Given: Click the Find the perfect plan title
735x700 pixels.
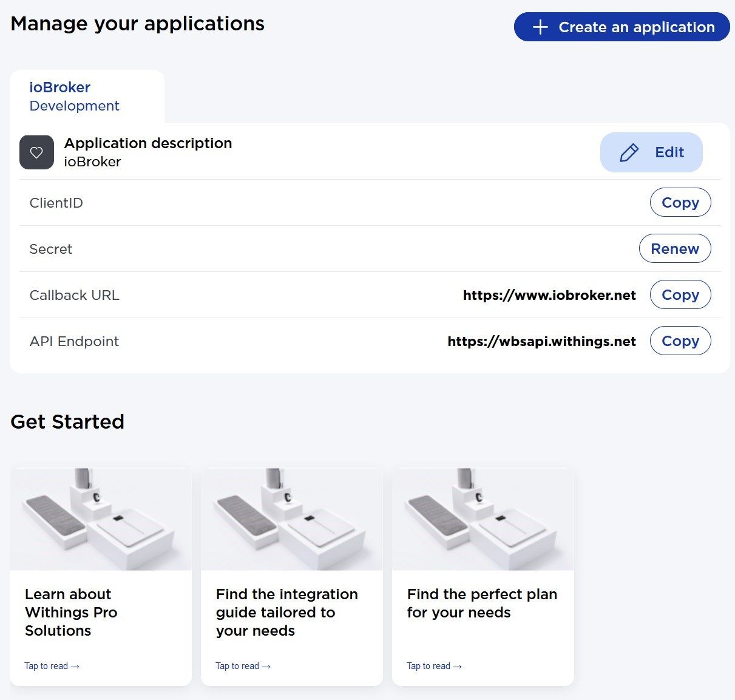Looking at the screenshot, I should tap(482, 603).
